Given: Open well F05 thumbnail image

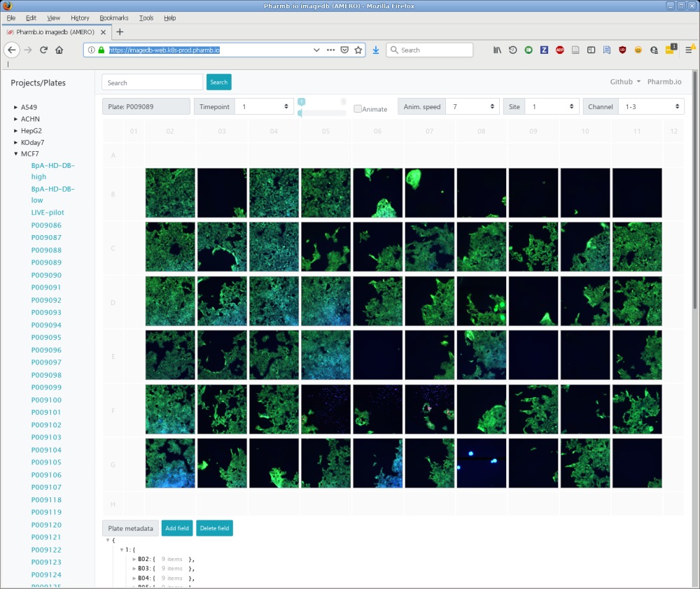Looking at the screenshot, I should (326, 409).
